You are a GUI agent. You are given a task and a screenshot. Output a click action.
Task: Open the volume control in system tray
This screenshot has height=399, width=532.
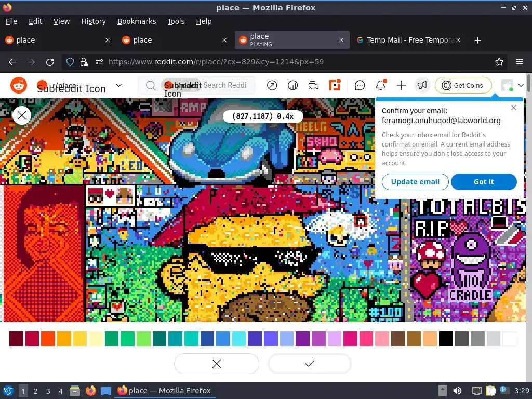coord(457,391)
